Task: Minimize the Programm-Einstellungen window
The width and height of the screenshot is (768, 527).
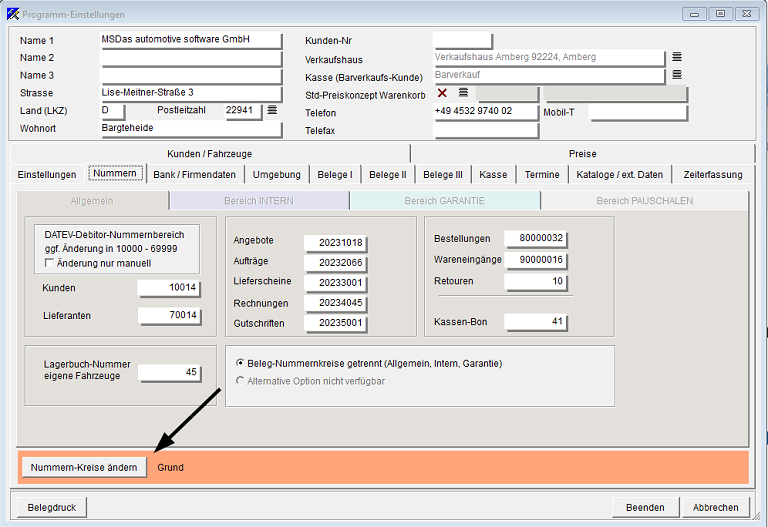Action: (x=695, y=14)
